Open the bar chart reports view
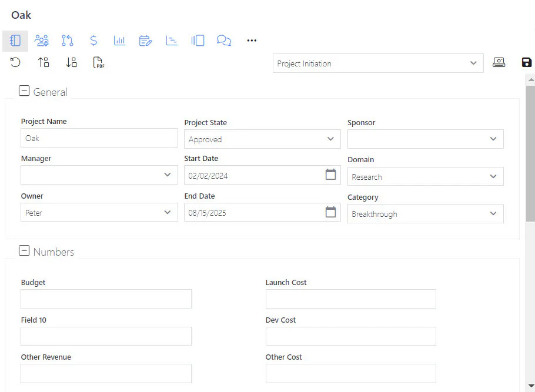Viewport: 535px width, 392px height. point(119,41)
